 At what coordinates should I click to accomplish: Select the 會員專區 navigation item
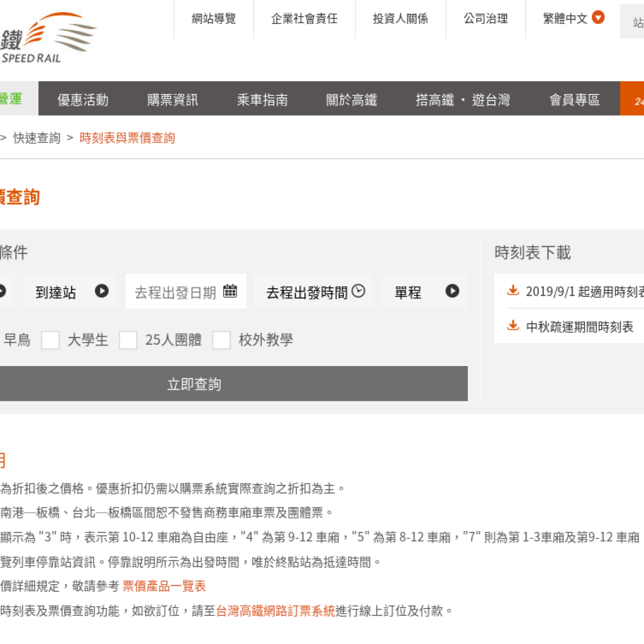coord(574,98)
